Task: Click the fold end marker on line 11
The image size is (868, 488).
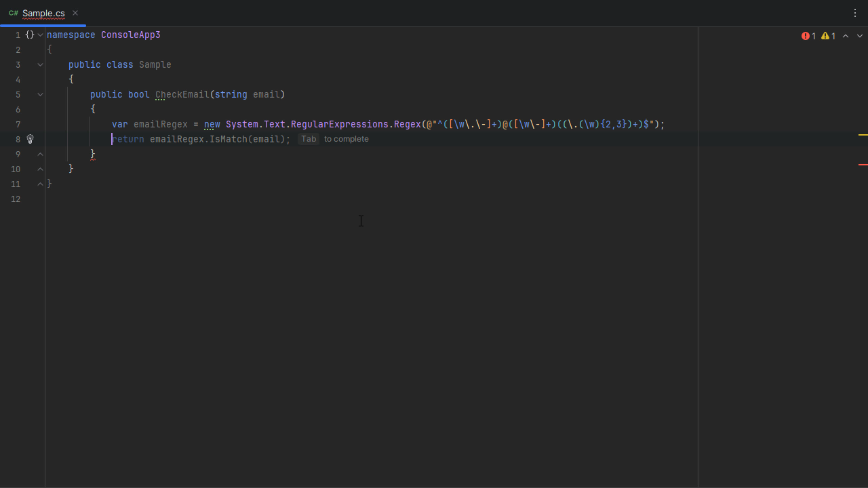Action: point(40,184)
